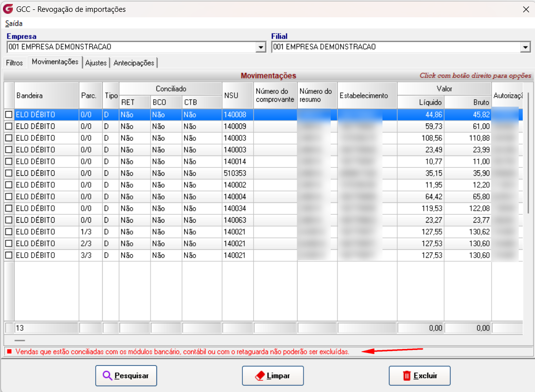Switch to the Filtros tab
535x392 pixels.
point(14,63)
